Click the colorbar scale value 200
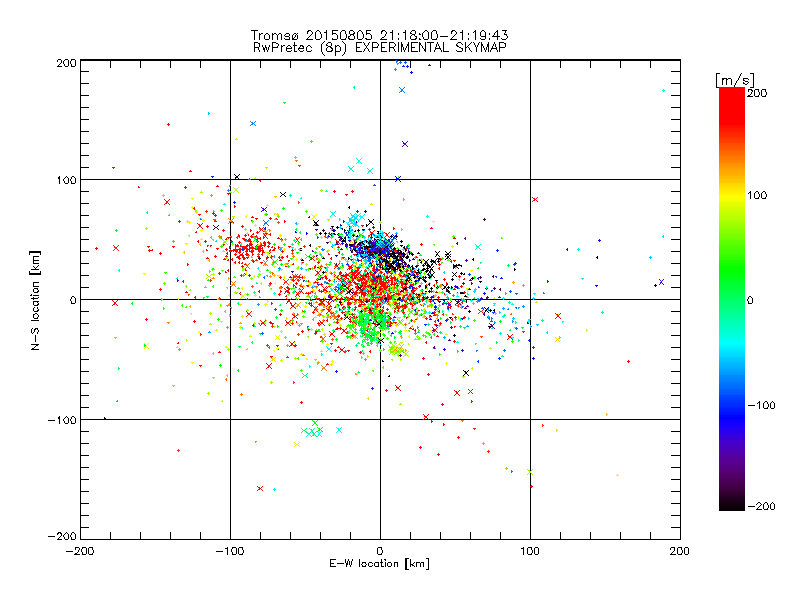 [x=757, y=93]
